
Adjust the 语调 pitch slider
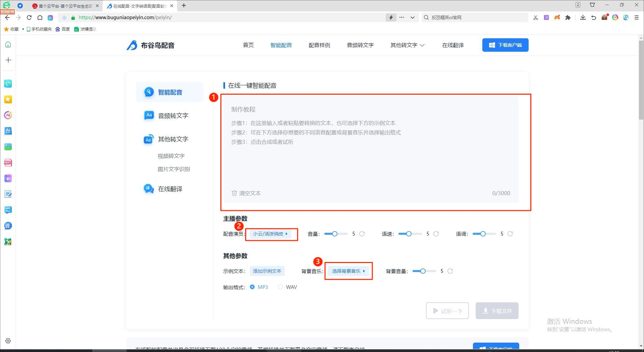(x=484, y=234)
